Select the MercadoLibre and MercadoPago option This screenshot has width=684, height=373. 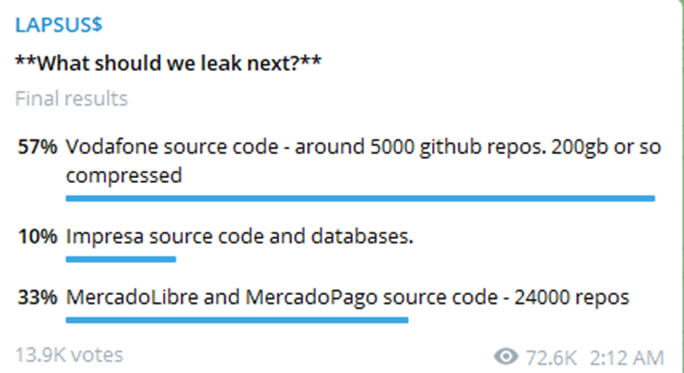click(347, 298)
